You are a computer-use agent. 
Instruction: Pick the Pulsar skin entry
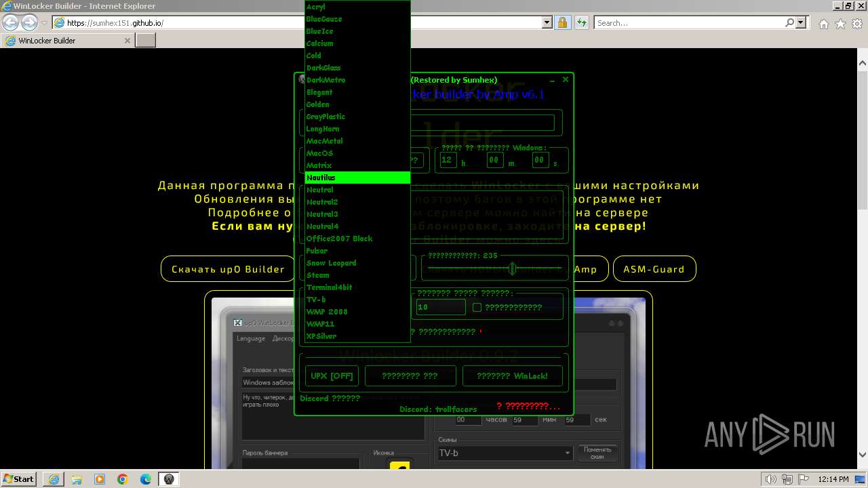[357, 251]
